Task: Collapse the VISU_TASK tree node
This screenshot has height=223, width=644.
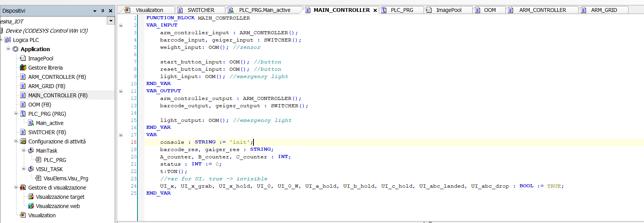Action: [x=23, y=168]
